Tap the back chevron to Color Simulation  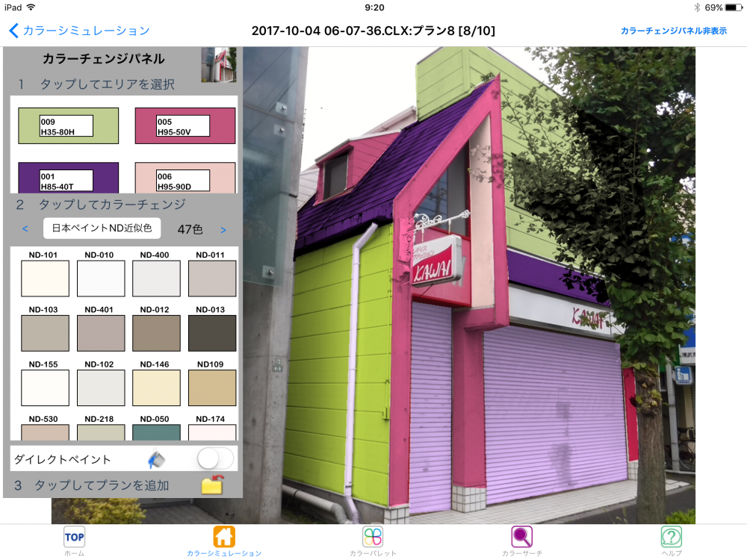[x=13, y=31]
